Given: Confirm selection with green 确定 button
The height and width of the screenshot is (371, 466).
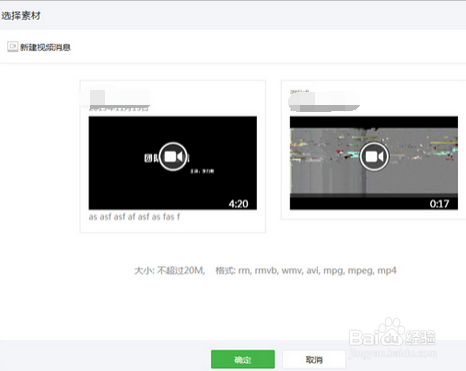Looking at the screenshot, I should 243,359.
